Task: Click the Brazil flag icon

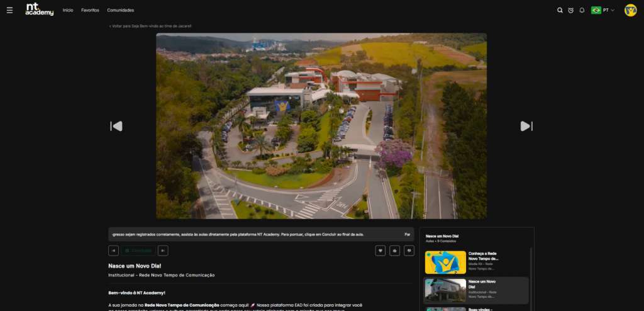Action: click(x=596, y=10)
